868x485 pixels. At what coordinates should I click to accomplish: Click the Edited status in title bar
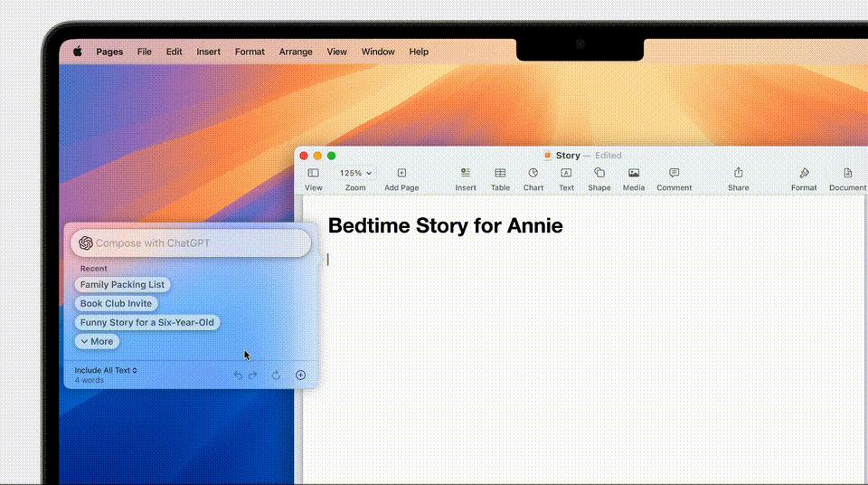tap(609, 156)
